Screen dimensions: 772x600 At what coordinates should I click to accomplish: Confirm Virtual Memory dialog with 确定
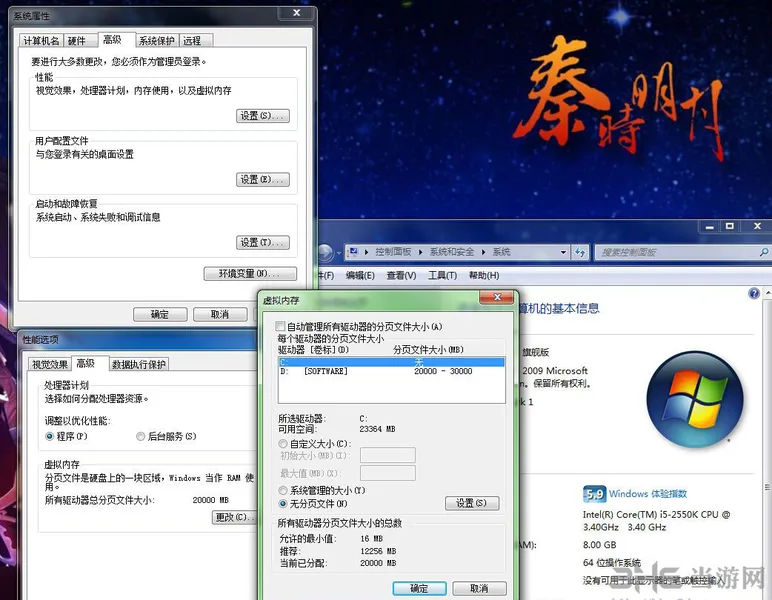419,588
